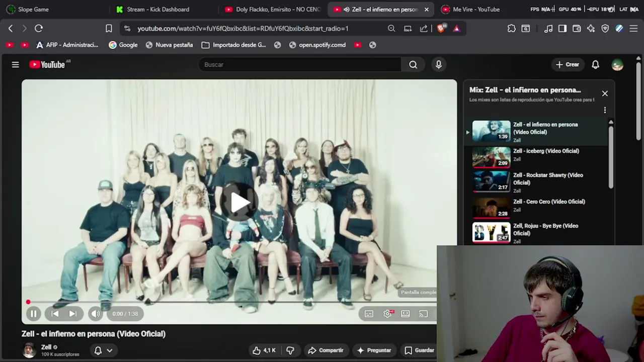Open Importado desde G... bookmarks folder

click(x=233, y=45)
